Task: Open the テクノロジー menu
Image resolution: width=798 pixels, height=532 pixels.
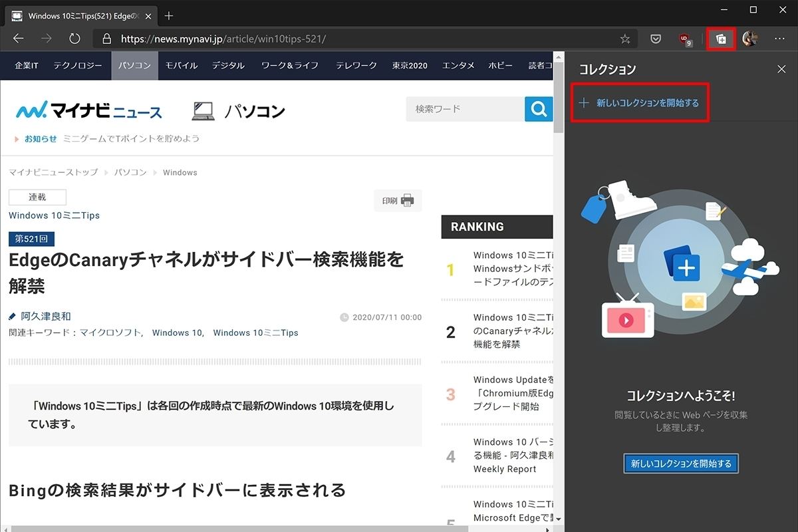Action: point(78,65)
